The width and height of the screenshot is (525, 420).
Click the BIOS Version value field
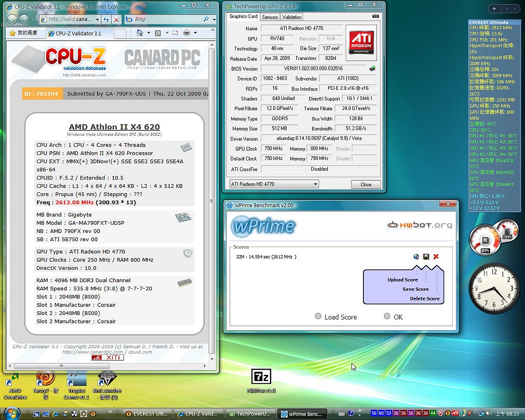(313, 68)
